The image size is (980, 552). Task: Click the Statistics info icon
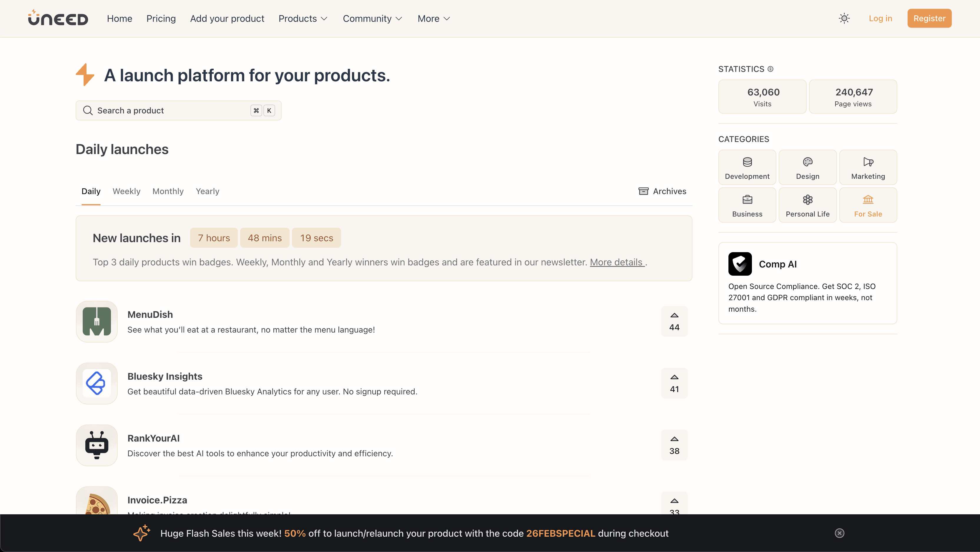[x=770, y=69]
